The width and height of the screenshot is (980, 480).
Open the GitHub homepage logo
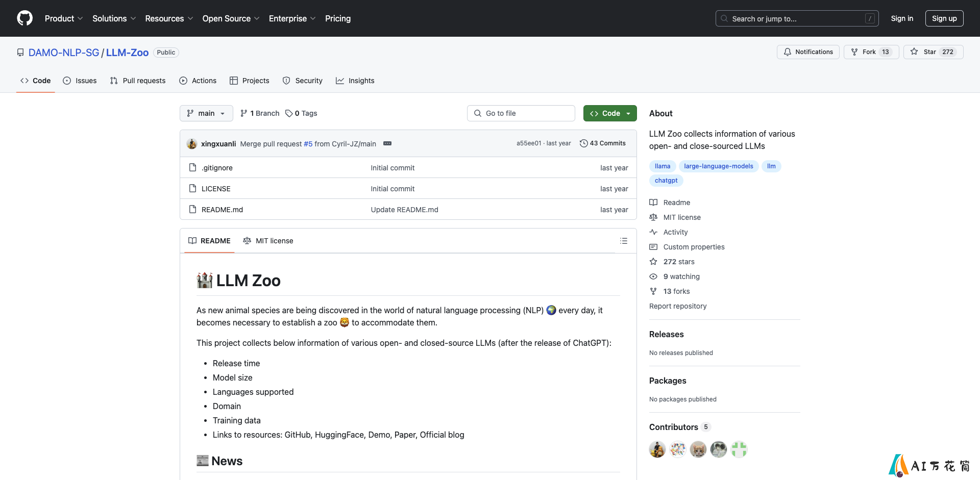pos(24,18)
